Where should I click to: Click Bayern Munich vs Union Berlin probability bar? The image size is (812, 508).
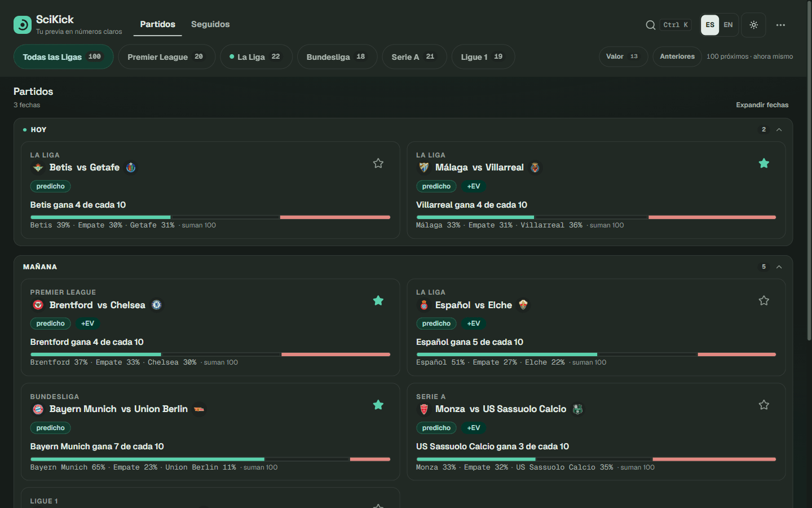pos(210,459)
